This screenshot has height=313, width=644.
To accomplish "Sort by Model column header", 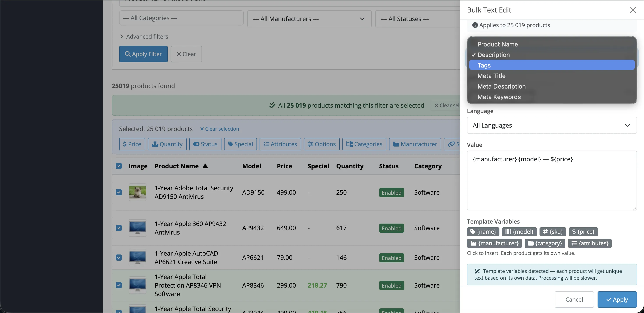I will [x=251, y=166].
